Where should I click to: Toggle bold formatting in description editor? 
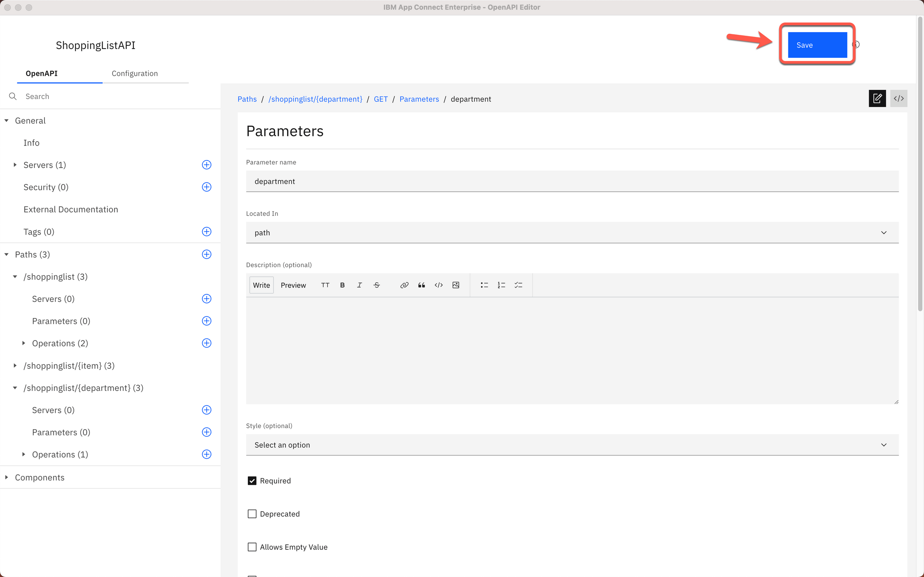pyautogui.click(x=342, y=285)
